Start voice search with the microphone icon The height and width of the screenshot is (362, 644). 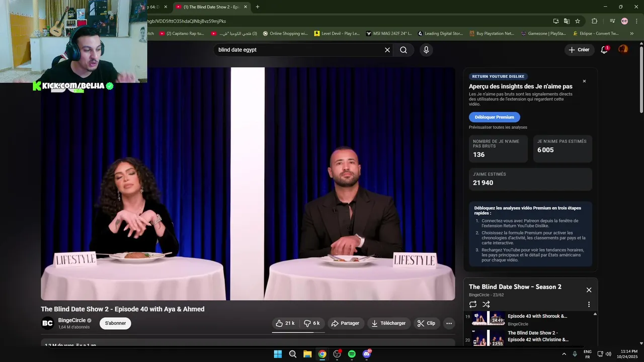tap(426, 50)
